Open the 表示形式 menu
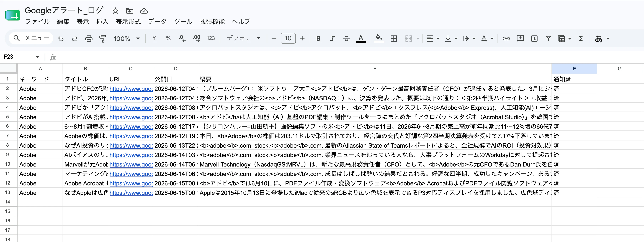The image size is (644, 242). click(x=128, y=22)
